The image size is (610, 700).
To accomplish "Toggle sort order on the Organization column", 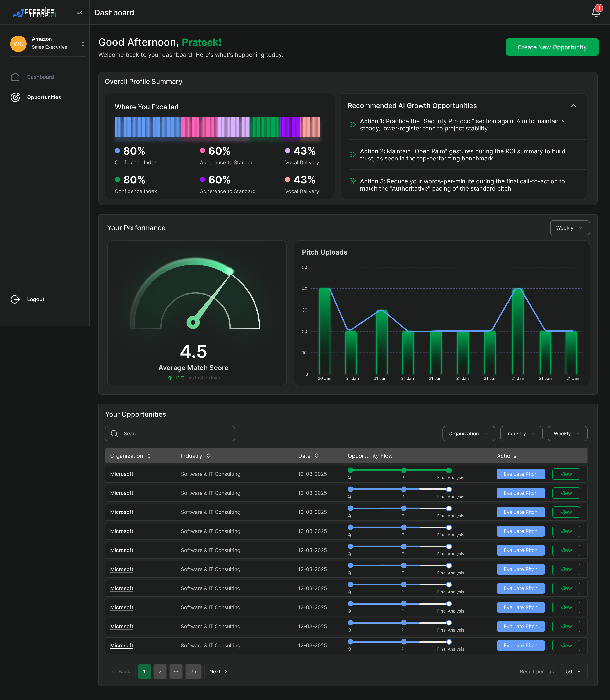I will tap(149, 456).
